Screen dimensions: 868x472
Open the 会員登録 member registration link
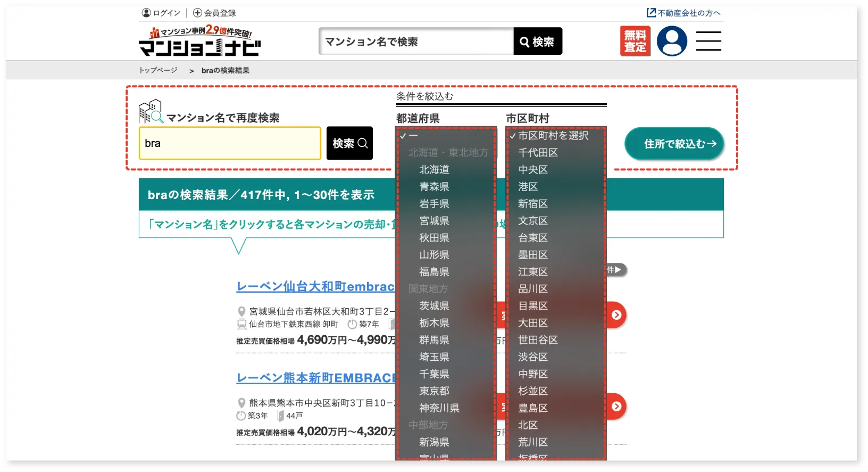click(214, 13)
